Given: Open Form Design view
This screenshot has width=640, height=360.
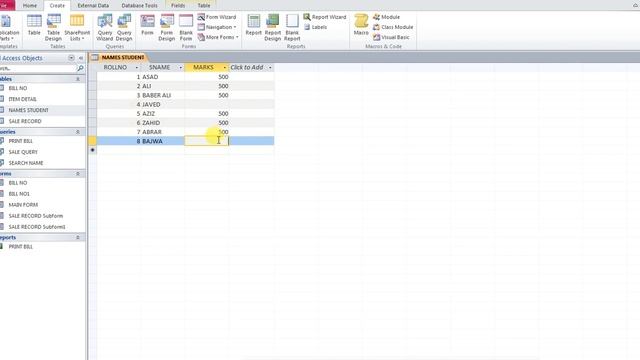Looking at the screenshot, I should [167, 27].
